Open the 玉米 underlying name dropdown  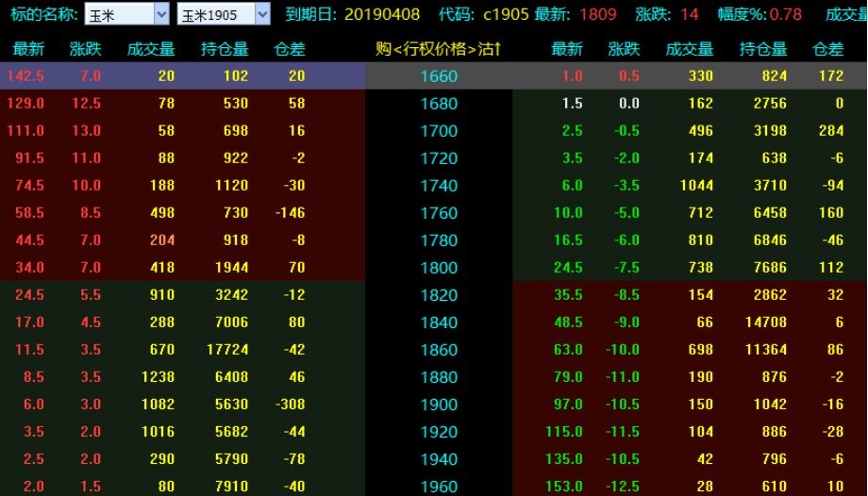click(x=160, y=14)
